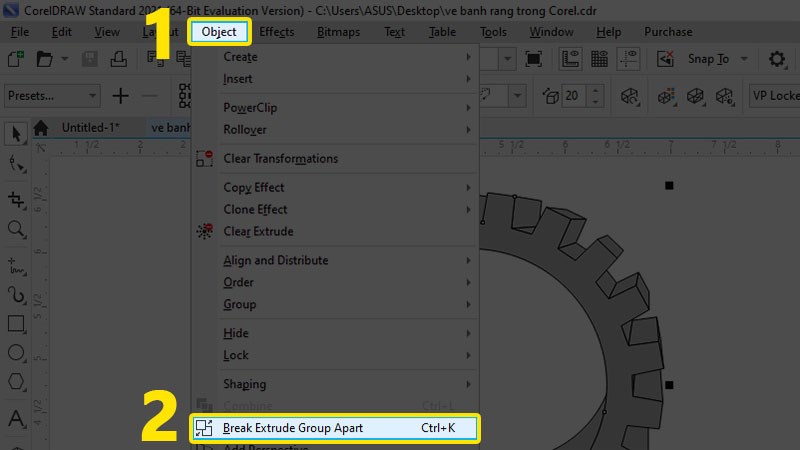Open the Edit menu

click(x=62, y=32)
